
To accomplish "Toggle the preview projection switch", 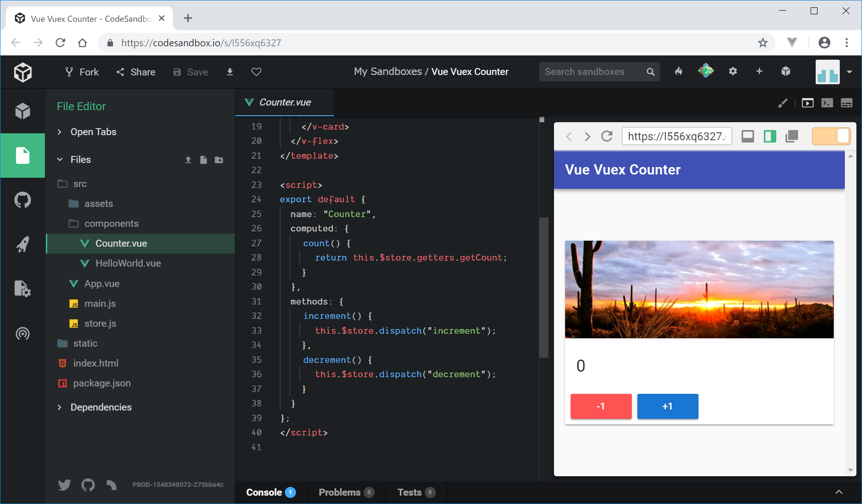I will (831, 137).
